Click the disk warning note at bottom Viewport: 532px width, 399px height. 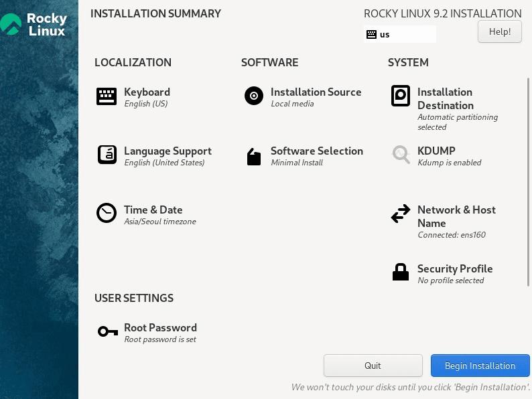pyautogui.click(x=411, y=387)
